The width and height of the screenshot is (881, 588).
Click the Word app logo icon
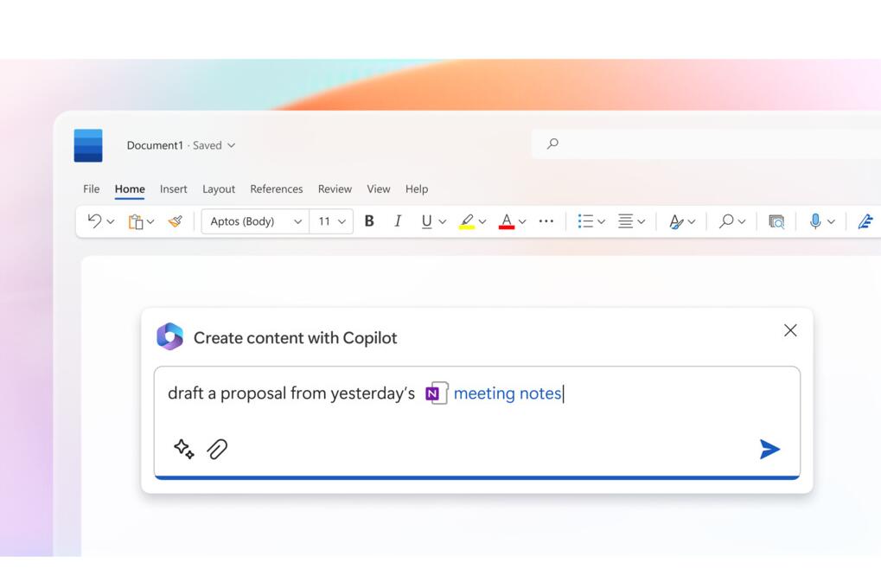[x=88, y=145]
